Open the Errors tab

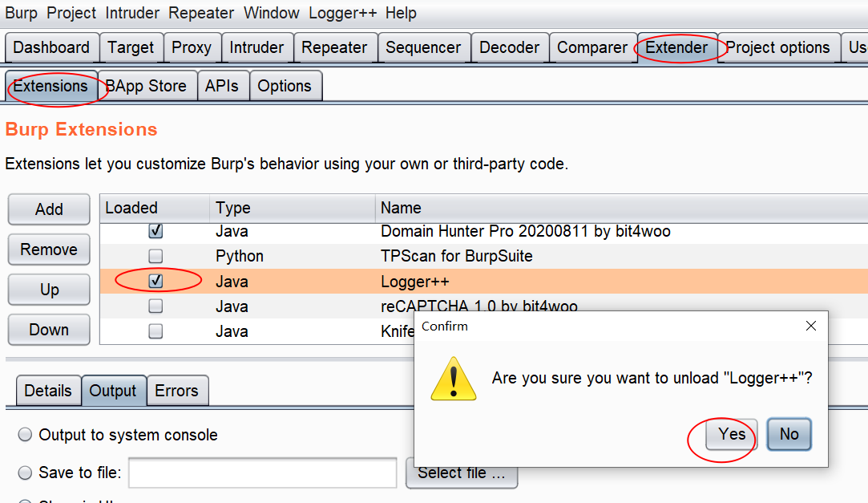pyautogui.click(x=176, y=391)
